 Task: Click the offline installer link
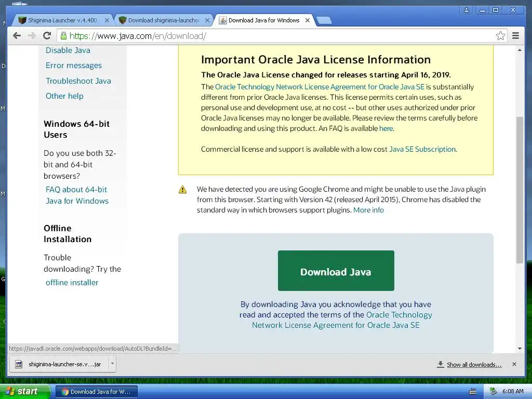tap(72, 282)
